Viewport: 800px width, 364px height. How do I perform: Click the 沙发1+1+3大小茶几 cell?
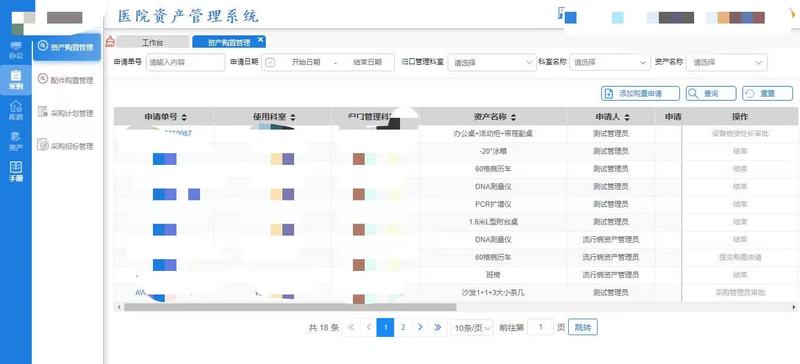pyautogui.click(x=493, y=293)
